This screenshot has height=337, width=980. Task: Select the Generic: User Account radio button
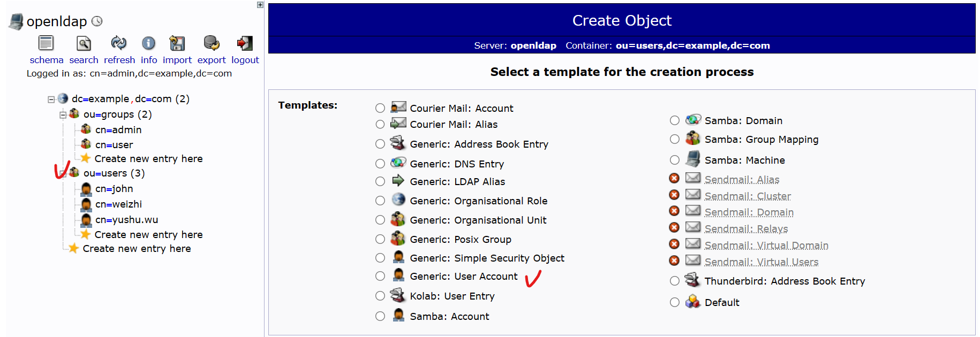point(380,276)
